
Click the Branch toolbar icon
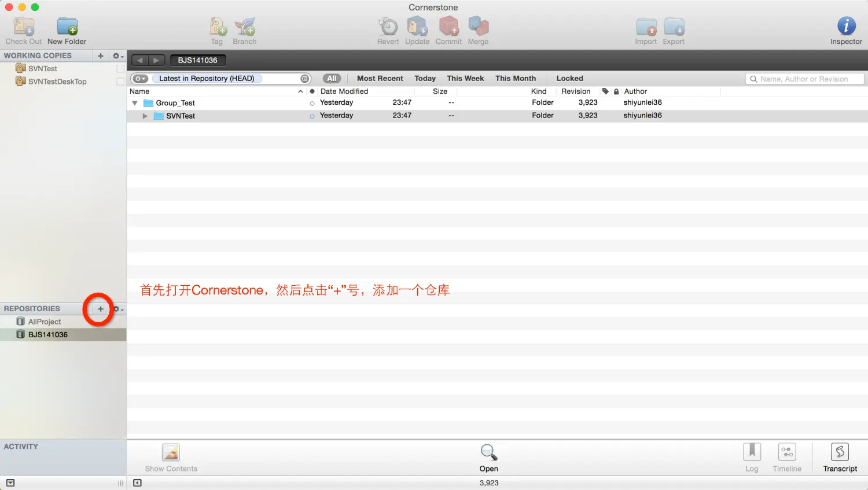pos(245,27)
